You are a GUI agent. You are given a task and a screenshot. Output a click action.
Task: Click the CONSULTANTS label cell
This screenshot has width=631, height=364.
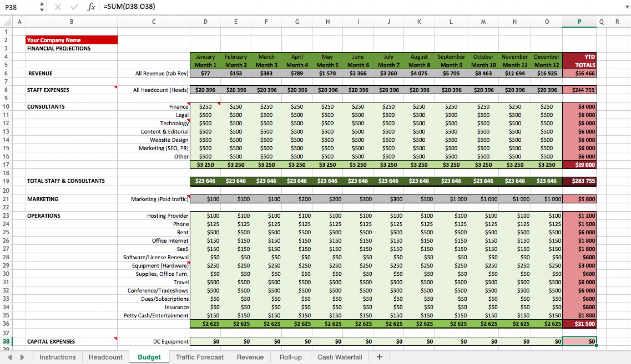pos(72,107)
